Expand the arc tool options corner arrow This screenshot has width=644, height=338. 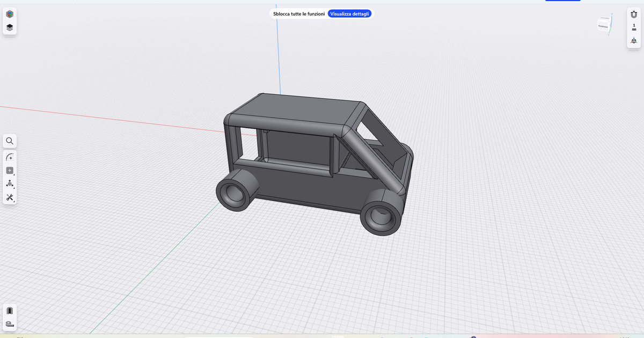pos(14,161)
